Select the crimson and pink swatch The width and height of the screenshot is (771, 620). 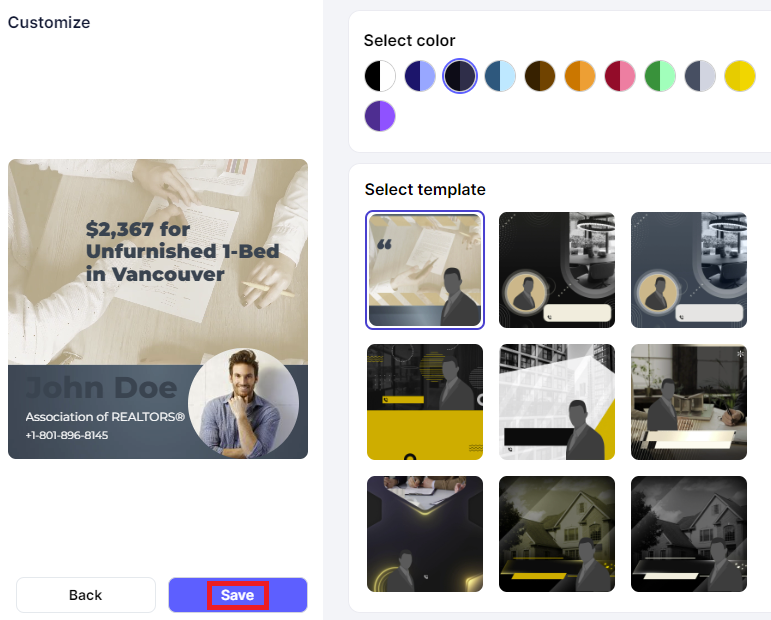pyautogui.click(x=620, y=76)
